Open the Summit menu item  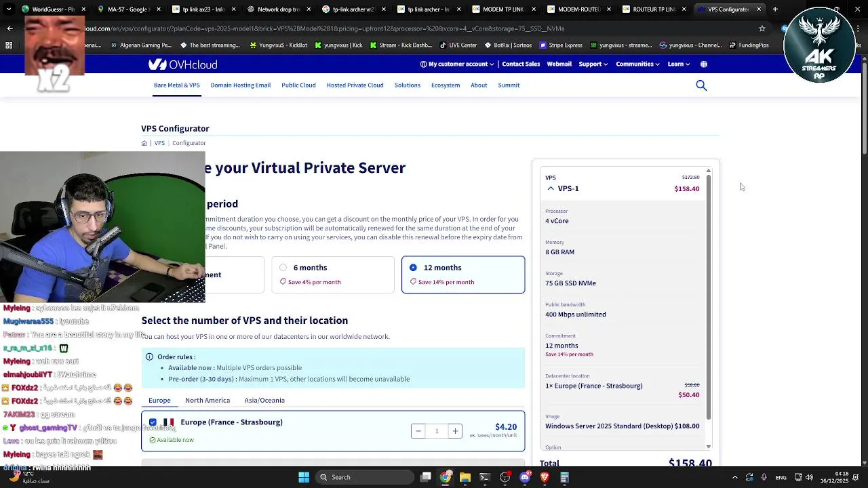[509, 85]
